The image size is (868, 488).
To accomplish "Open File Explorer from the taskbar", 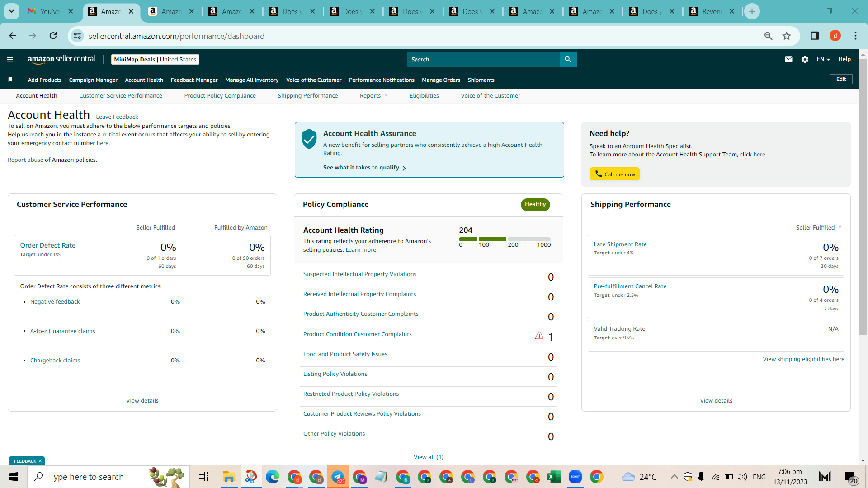I will point(229,477).
